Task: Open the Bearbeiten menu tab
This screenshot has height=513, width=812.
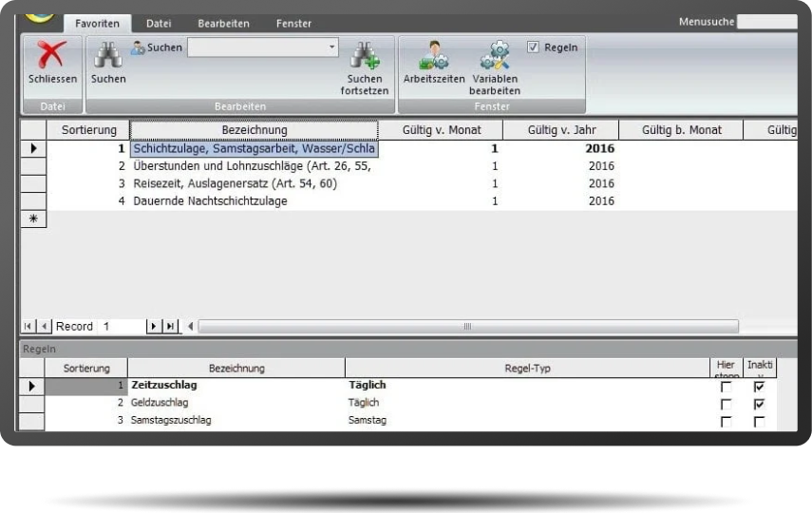Action: (x=223, y=24)
